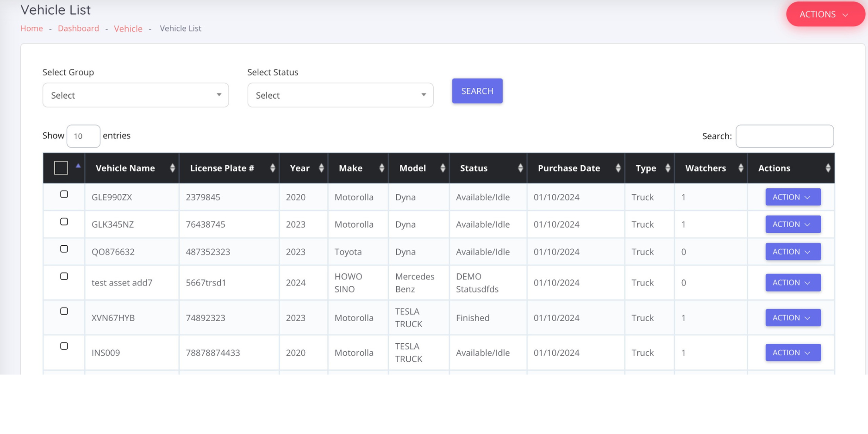
Task: Open the Select Group dropdown
Action: 136,95
